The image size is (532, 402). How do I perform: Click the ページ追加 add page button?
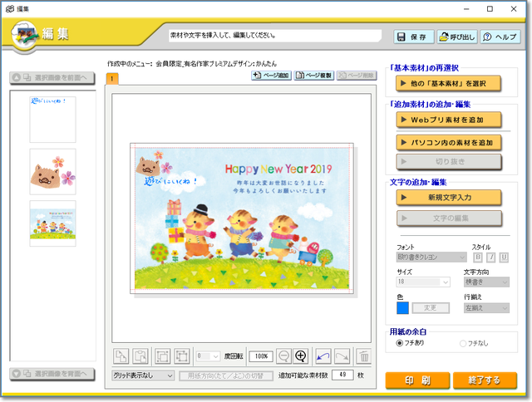pyautogui.click(x=272, y=76)
